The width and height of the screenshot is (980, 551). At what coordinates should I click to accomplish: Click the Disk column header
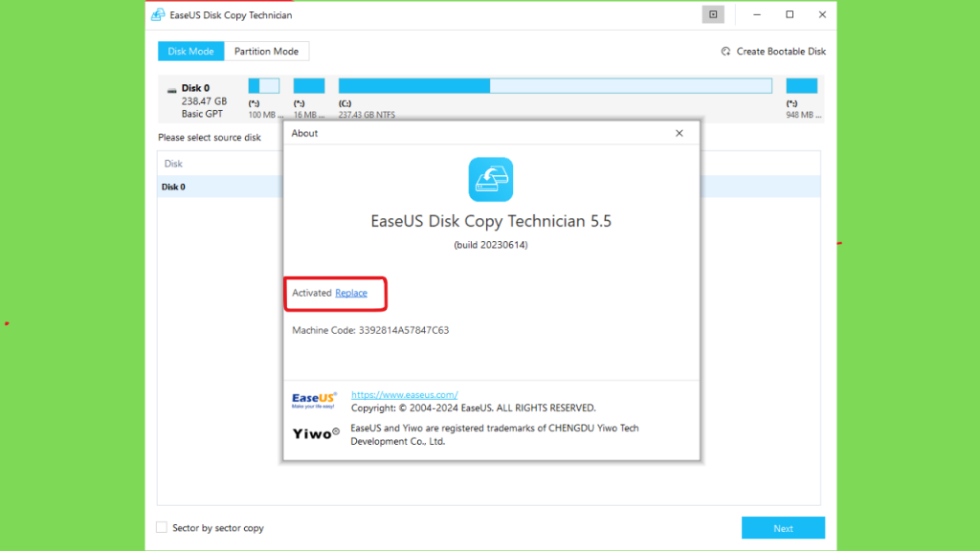[173, 164]
